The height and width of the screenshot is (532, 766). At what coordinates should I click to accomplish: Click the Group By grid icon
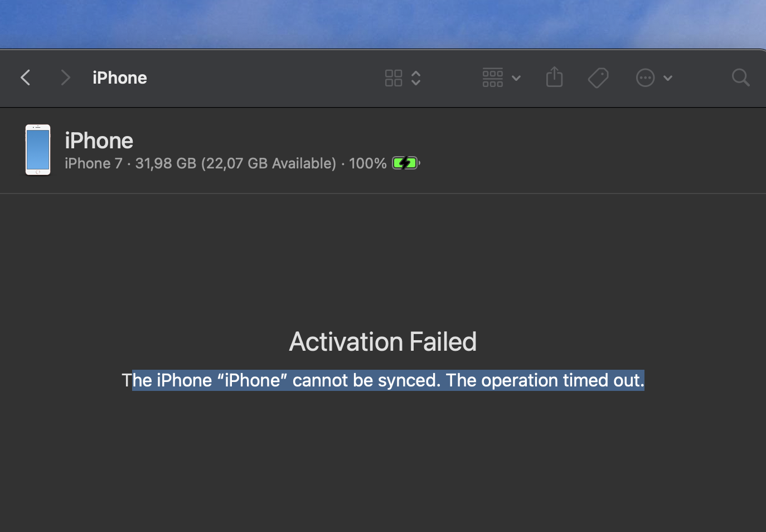[x=493, y=78]
